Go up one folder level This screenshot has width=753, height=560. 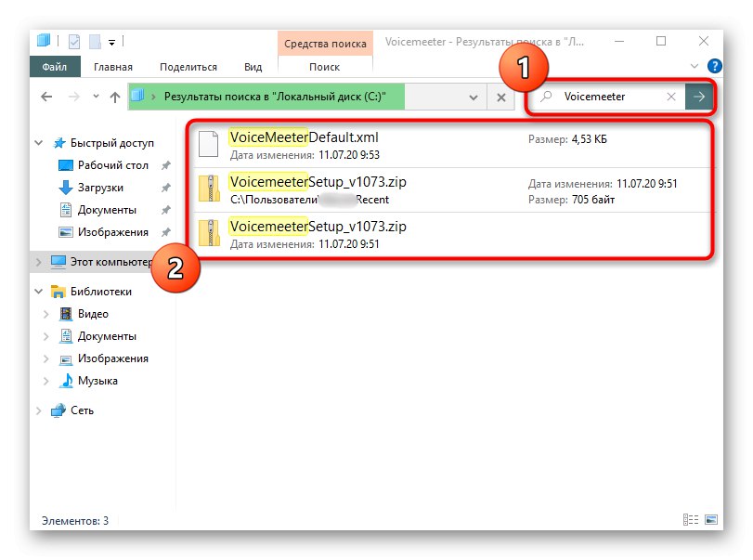(x=115, y=97)
